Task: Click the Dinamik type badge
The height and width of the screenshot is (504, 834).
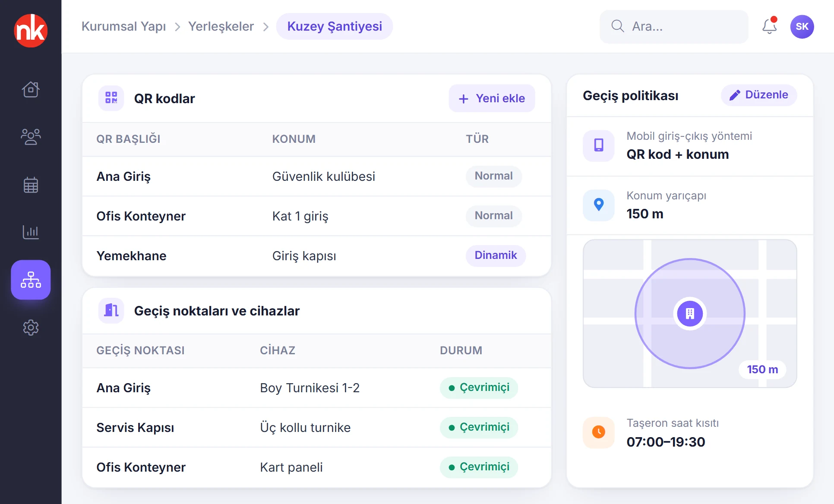Action: [x=496, y=255]
